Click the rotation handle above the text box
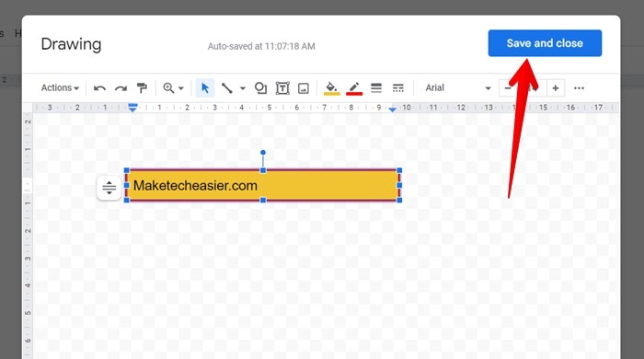Image resolution: width=644 pixels, height=359 pixels. tap(263, 153)
